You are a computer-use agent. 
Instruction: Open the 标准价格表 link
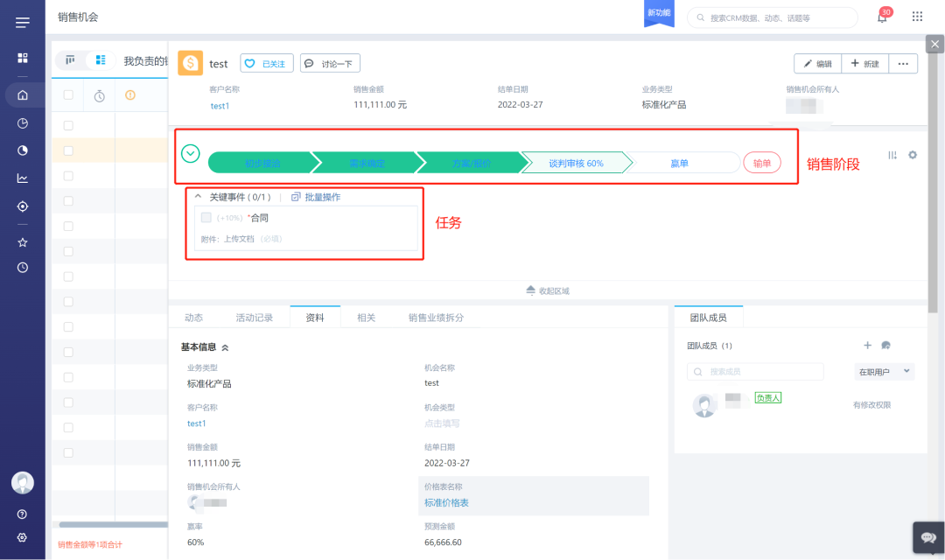tap(447, 503)
